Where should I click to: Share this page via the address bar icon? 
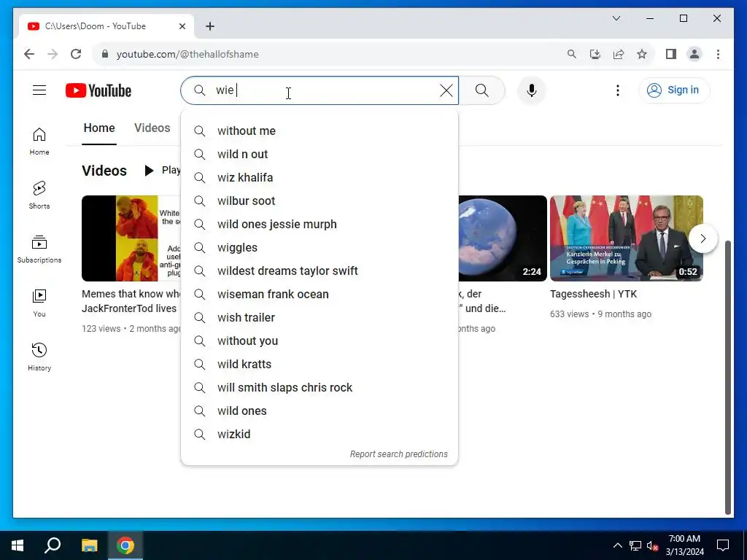coord(619,54)
